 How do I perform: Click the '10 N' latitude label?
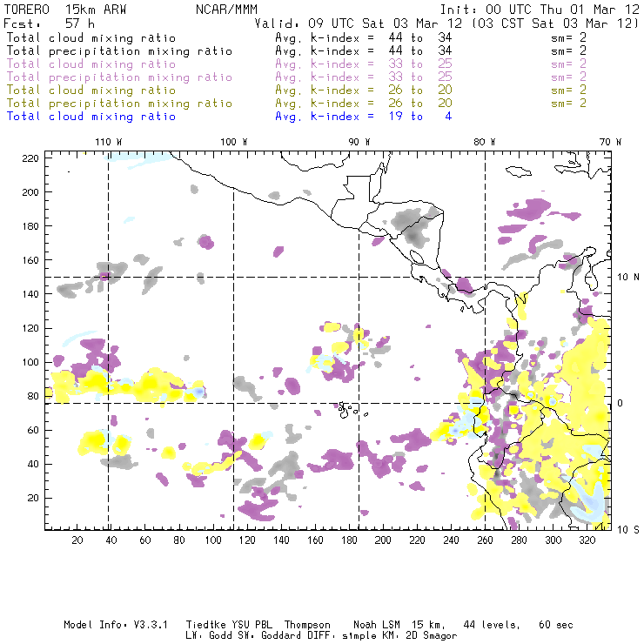pos(628,278)
